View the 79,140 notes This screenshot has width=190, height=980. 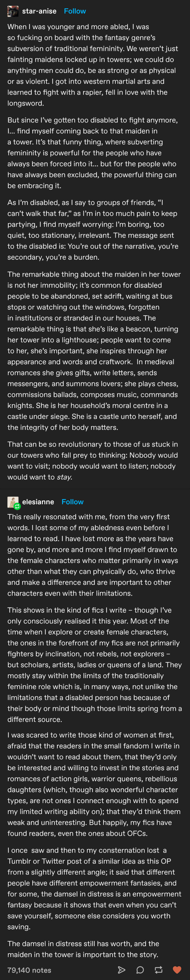coord(29,970)
